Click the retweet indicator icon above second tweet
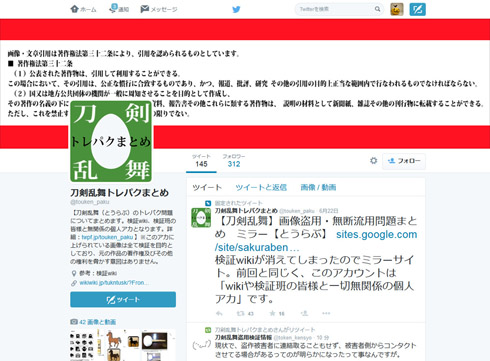The image size is (490, 361). click(208, 330)
